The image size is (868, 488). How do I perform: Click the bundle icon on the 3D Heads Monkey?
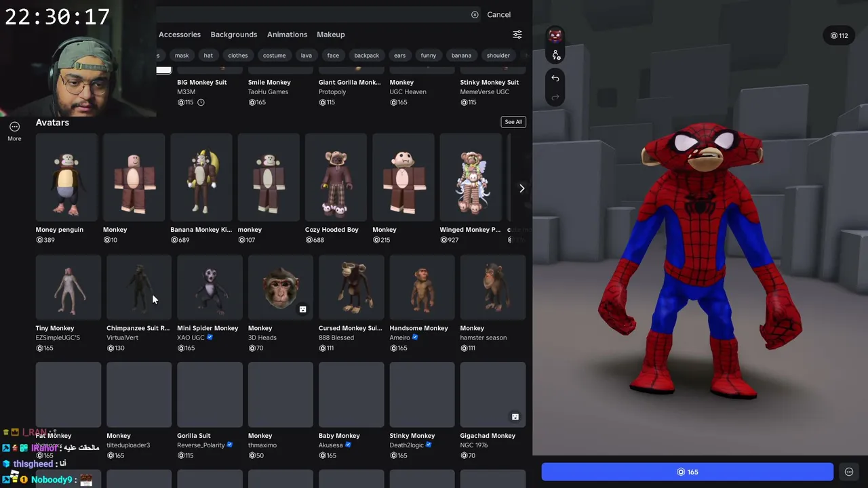302,310
